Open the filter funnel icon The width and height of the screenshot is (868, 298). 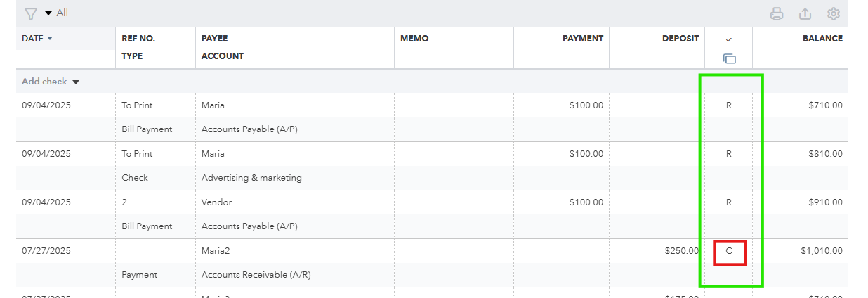point(30,13)
